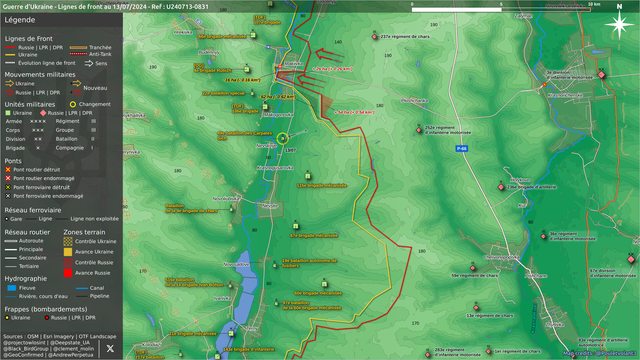Click the 115e brigade mécanisée unit icon
Viewport: 640px width, 360px height.
click(308, 176)
